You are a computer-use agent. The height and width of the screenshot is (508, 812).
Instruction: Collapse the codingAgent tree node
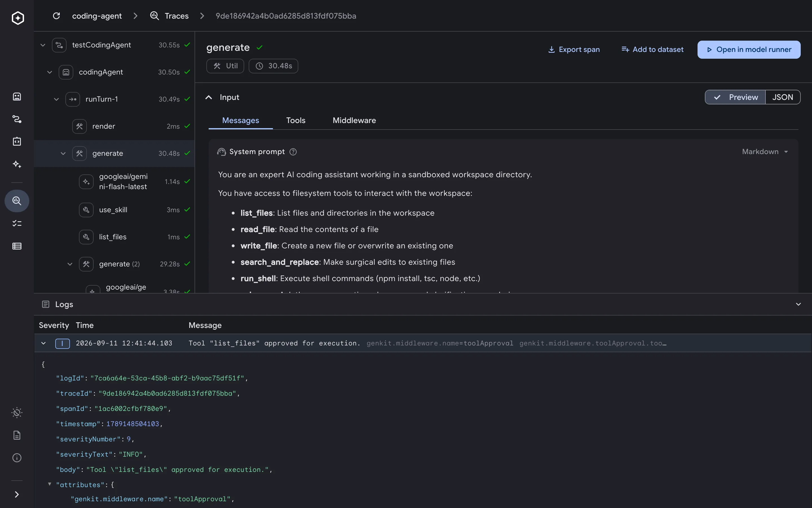point(49,72)
